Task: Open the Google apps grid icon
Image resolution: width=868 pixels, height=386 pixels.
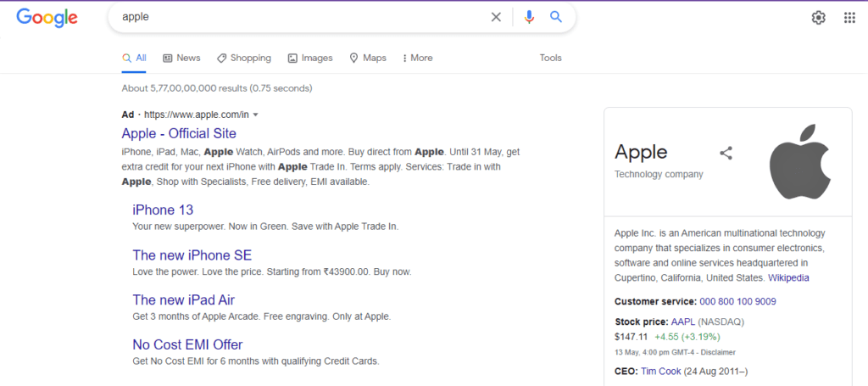Action: [849, 18]
